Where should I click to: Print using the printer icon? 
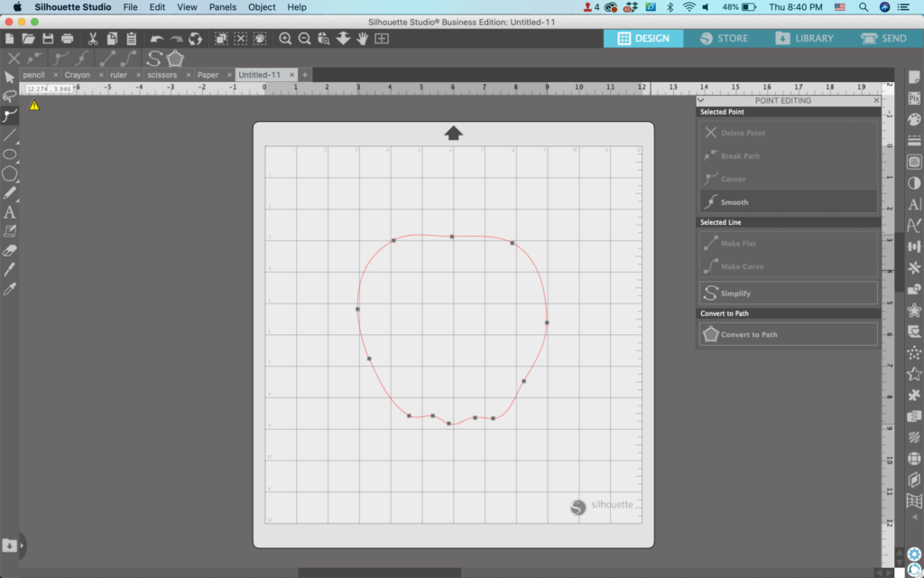tap(67, 39)
